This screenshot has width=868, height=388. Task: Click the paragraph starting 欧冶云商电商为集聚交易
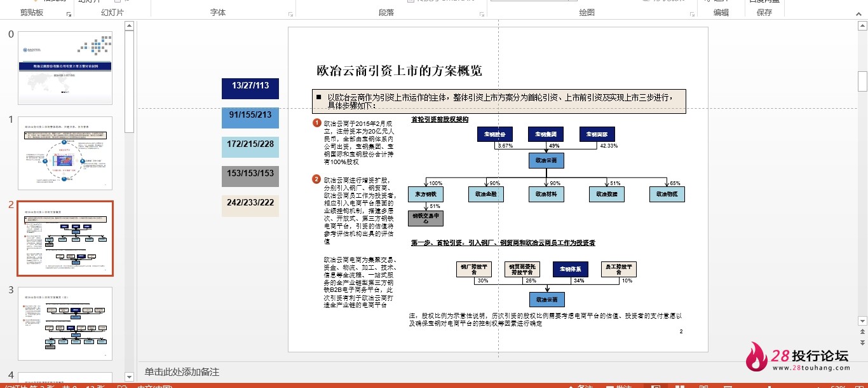point(360,282)
